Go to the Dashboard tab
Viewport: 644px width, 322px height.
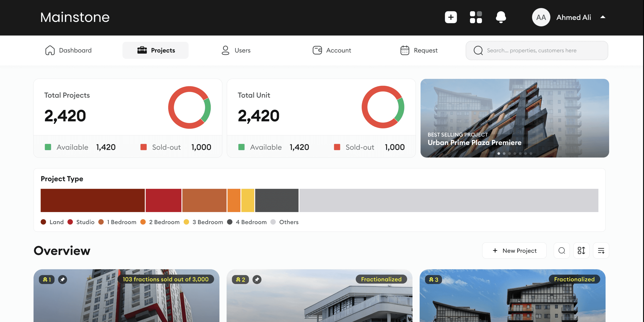coord(68,50)
